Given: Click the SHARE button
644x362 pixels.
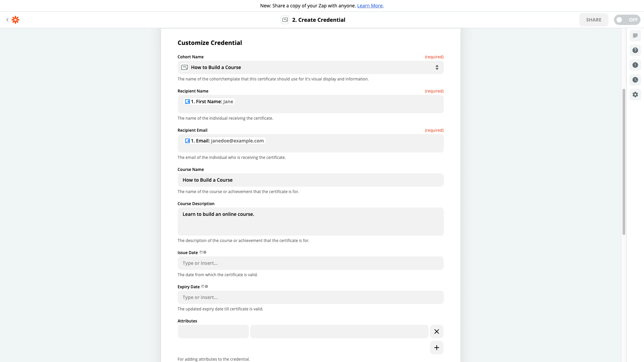Looking at the screenshot, I should tap(593, 20).
